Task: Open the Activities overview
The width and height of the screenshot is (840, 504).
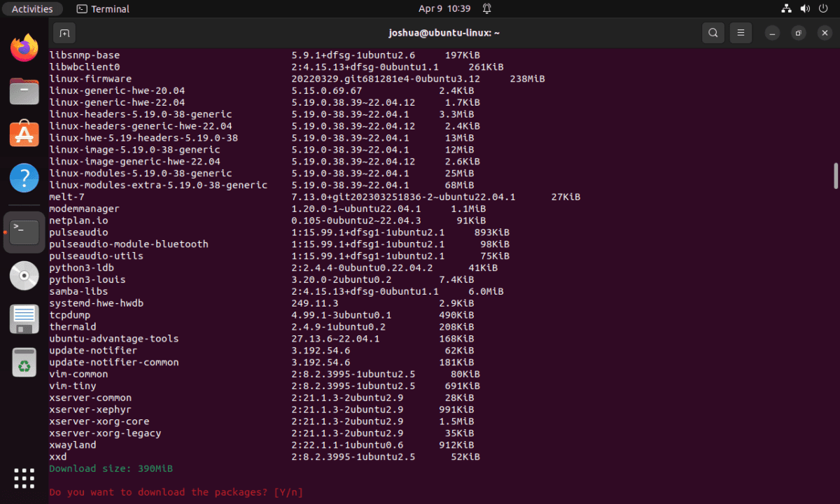Action: coord(32,9)
